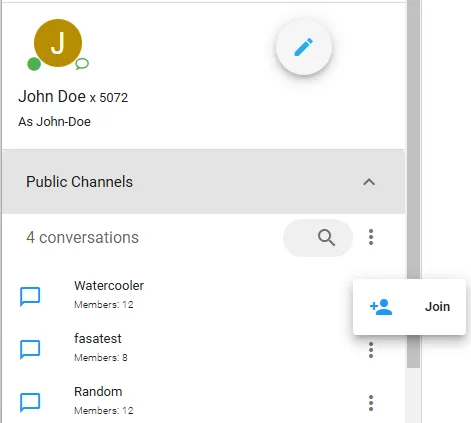The image size is (471, 423).
Task: Click the green chat bubble status icon
Action: pos(82,64)
